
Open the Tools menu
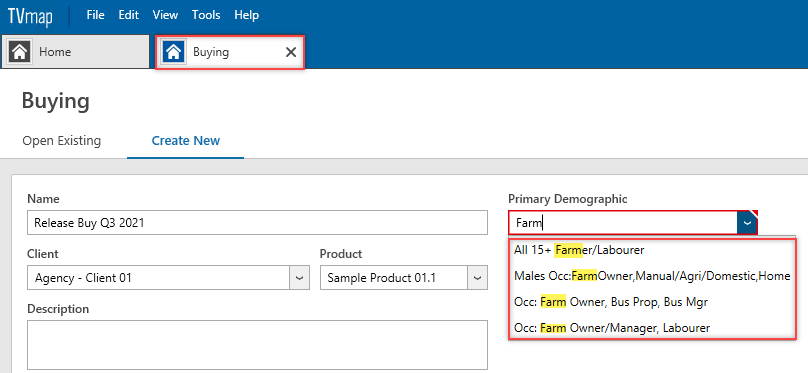click(206, 15)
